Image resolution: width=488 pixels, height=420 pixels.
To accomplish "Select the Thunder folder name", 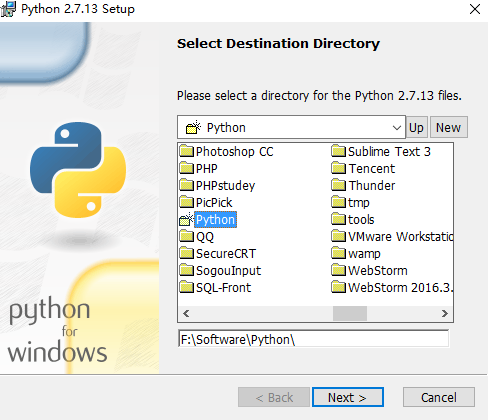I will click(372, 186).
